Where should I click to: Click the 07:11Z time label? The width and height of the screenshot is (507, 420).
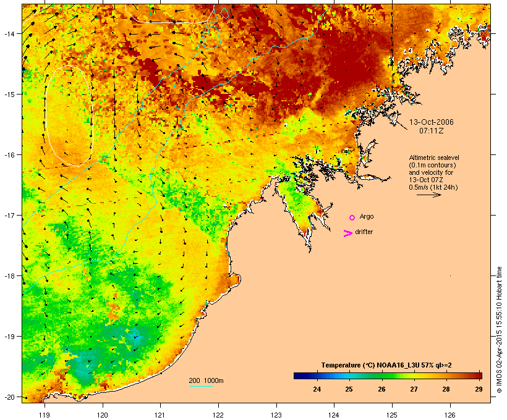point(432,131)
